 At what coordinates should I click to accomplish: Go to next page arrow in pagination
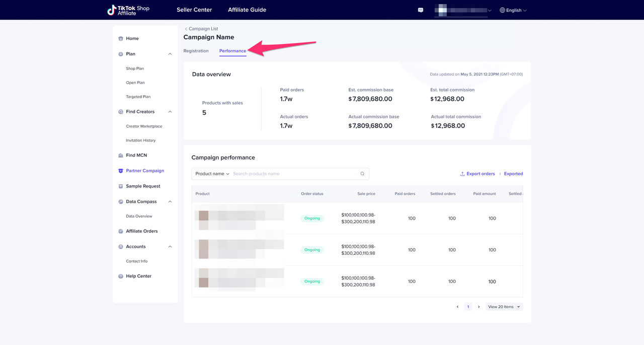[478, 307]
